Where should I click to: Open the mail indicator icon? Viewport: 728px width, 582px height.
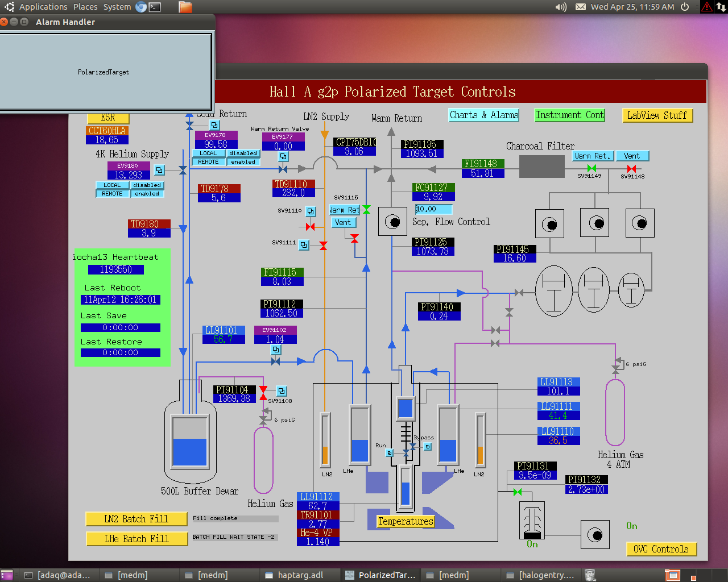click(580, 7)
